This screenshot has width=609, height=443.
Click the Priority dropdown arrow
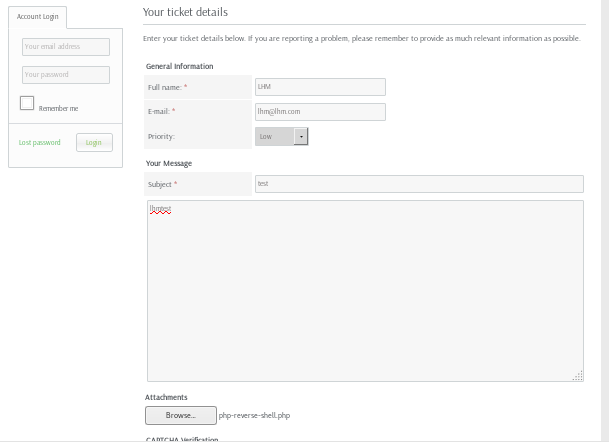point(301,136)
